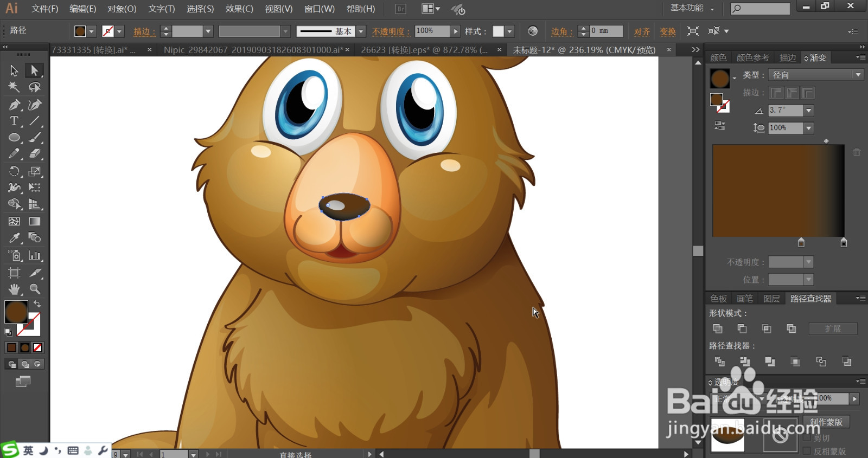Select the Selection tool (black arrow)
The height and width of the screenshot is (458, 868).
(14, 70)
